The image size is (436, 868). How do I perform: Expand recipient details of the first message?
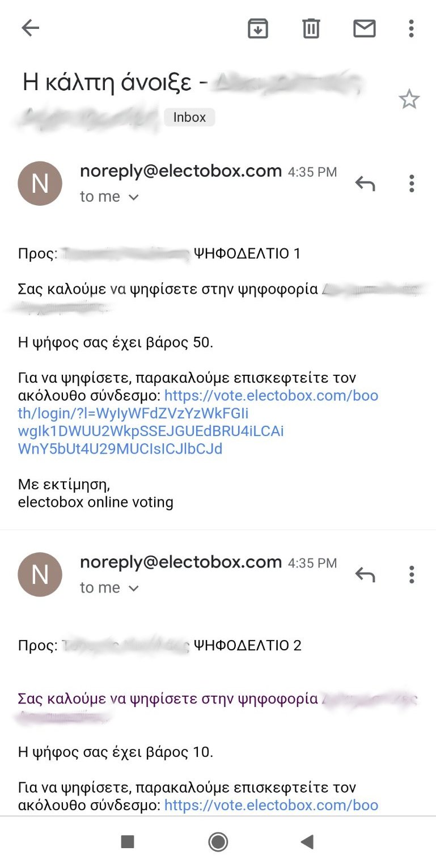click(134, 197)
